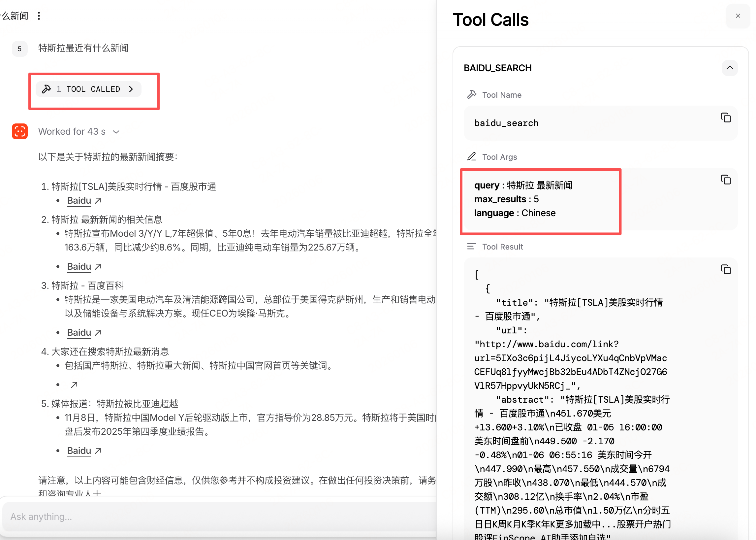Copy the Tool Args content
The height and width of the screenshot is (540, 756).
725,180
